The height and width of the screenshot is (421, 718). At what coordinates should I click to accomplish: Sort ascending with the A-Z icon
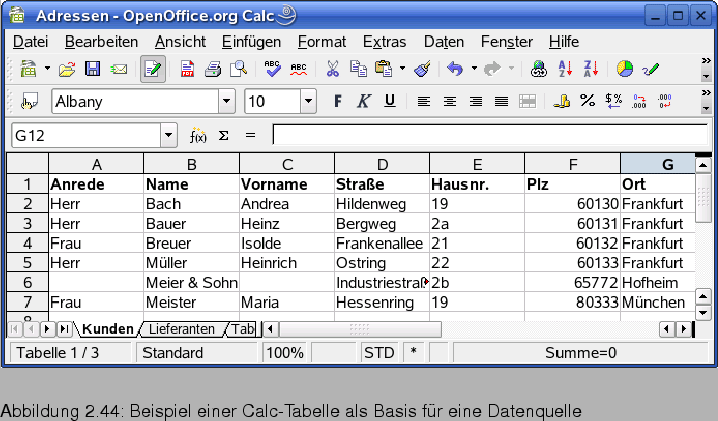point(565,69)
